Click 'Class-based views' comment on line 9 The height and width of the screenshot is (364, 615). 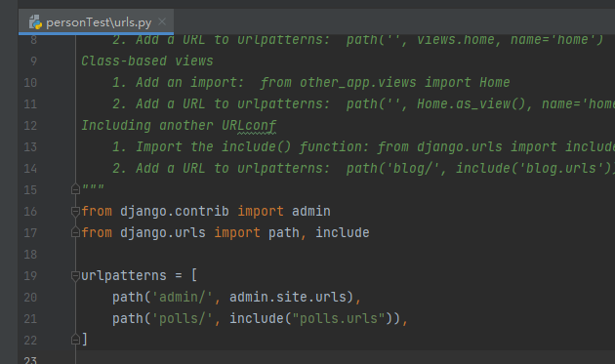click(147, 61)
